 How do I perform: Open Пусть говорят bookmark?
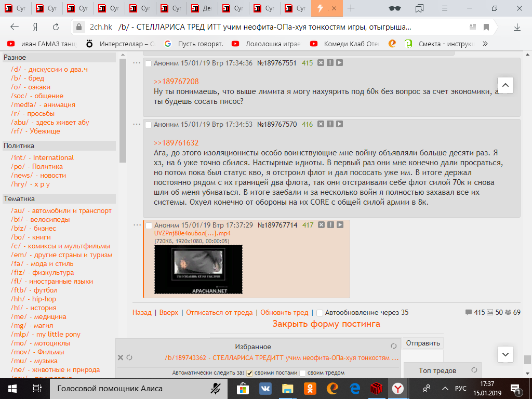pyautogui.click(x=194, y=44)
